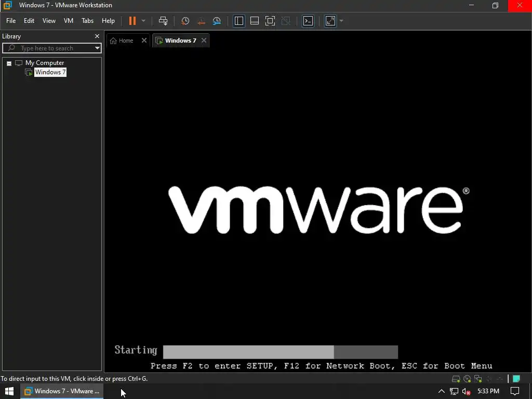The height and width of the screenshot is (399, 532).
Task: Open the View menu
Action: coord(49,21)
